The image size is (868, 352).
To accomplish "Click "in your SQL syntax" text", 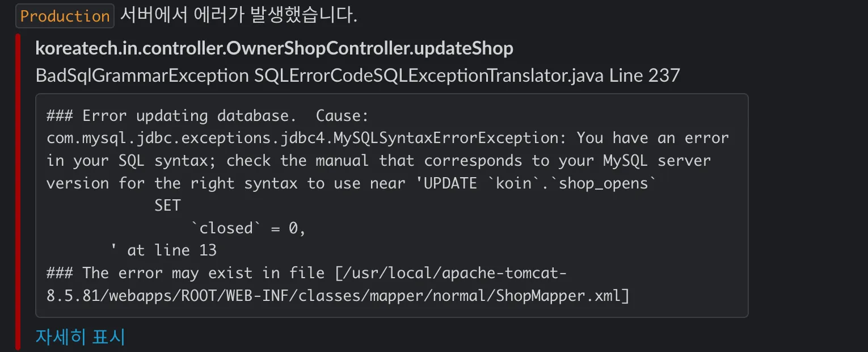I will click(x=127, y=161).
